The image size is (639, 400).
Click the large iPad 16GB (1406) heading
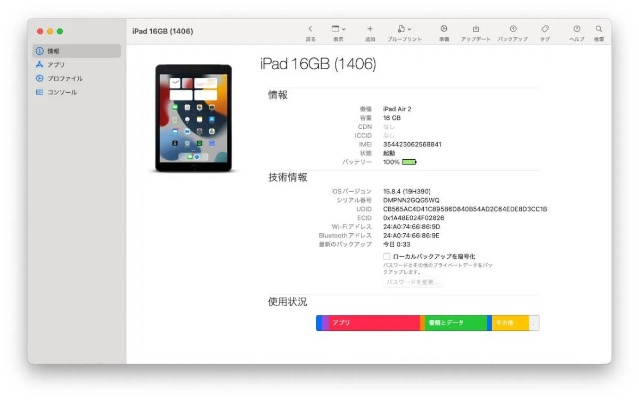click(318, 64)
